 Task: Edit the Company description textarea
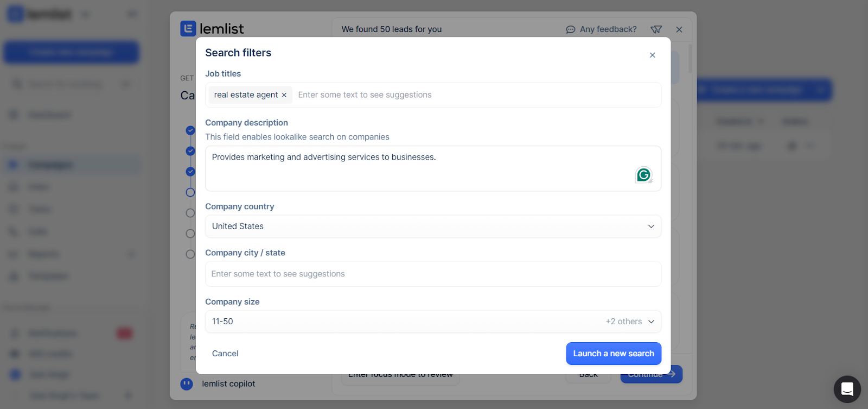click(x=433, y=168)
